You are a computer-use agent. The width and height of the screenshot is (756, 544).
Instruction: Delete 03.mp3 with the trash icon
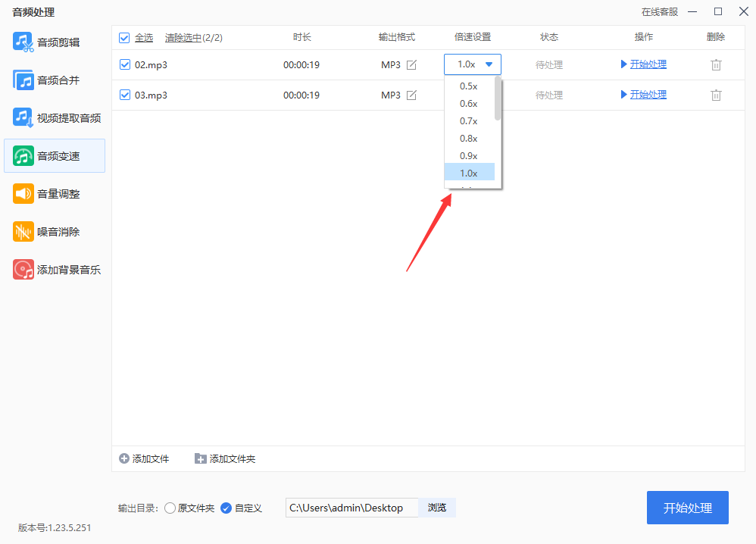click(716, 95)
